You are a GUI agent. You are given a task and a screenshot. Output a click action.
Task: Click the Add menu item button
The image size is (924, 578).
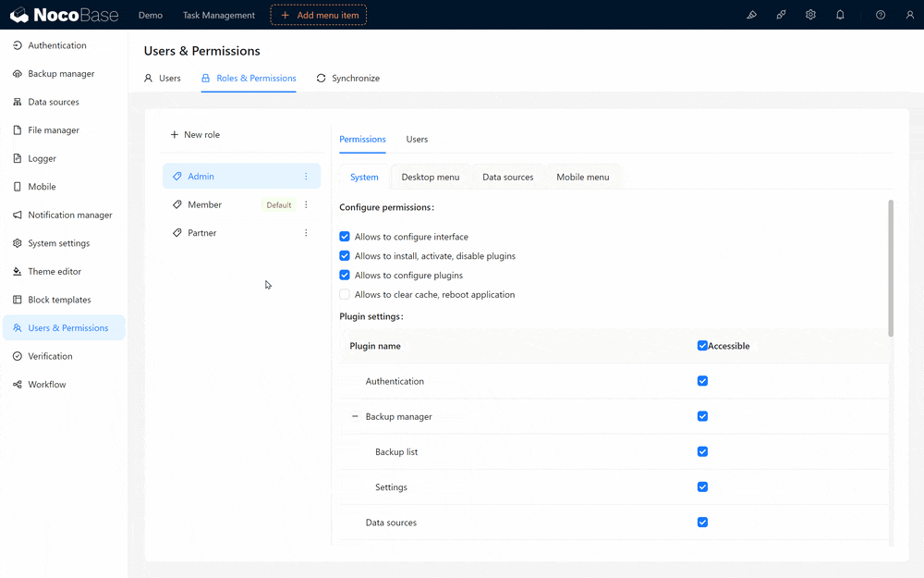(318, 16)
